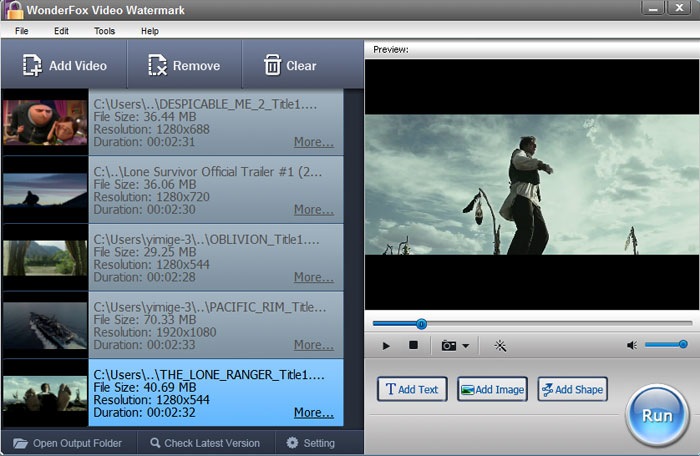Click 'Resolution: 1920x1080' text

point(155,332)
